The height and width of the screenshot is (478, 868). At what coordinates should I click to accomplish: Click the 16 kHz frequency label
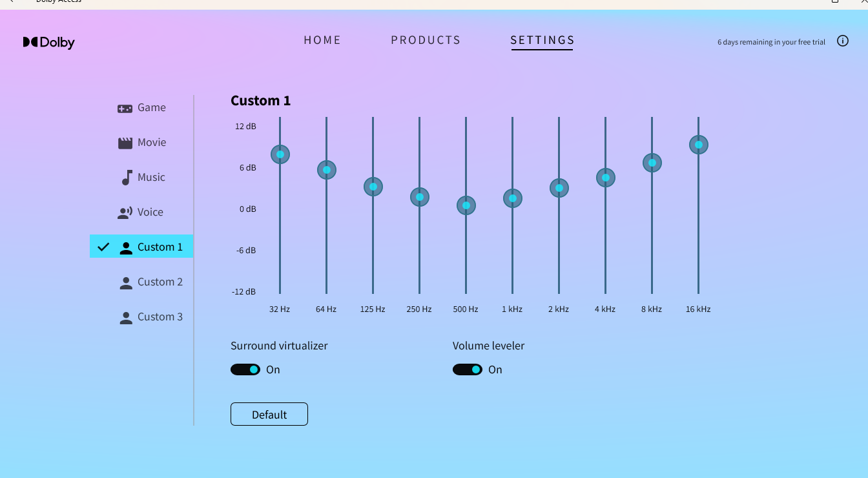click(698, 309)
